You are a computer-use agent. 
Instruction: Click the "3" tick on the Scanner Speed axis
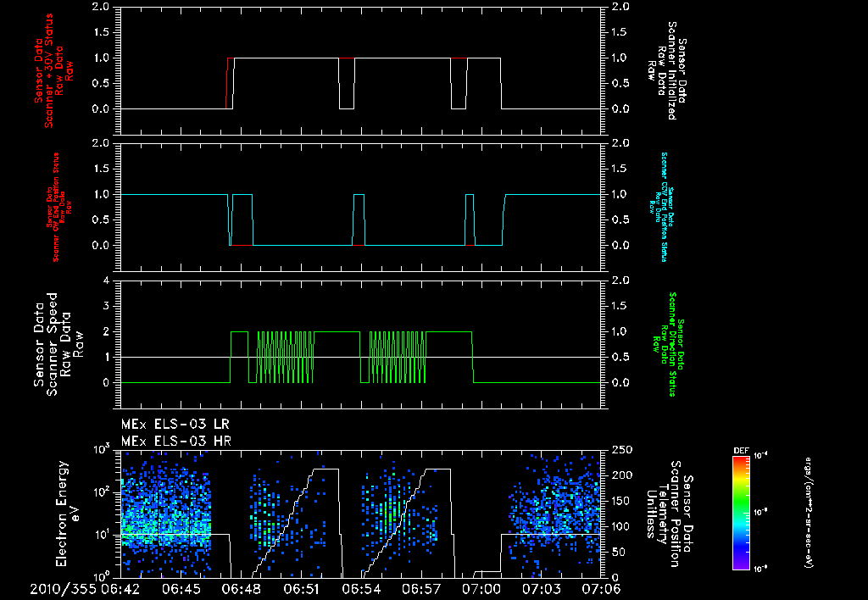click(106, 306)
